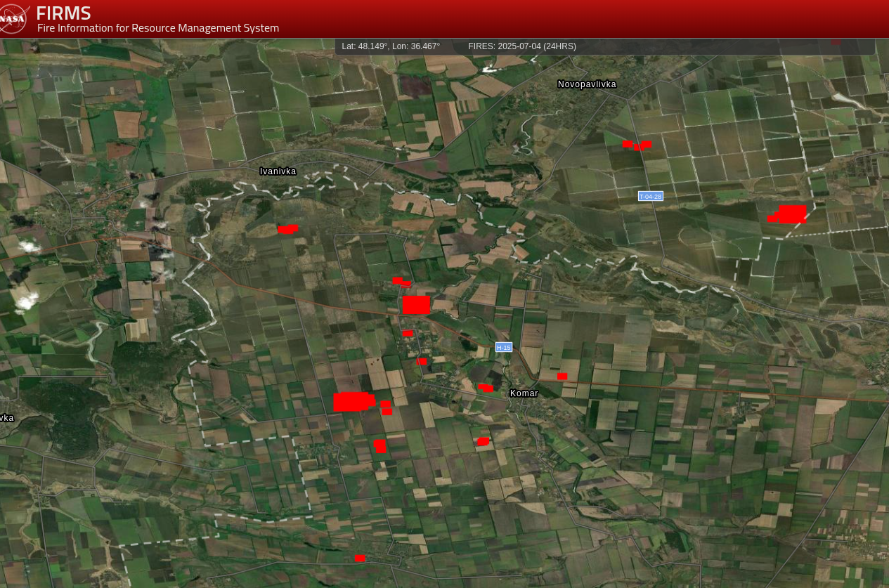Select the big square fire hotspot north of H-15

coord(416,306)
